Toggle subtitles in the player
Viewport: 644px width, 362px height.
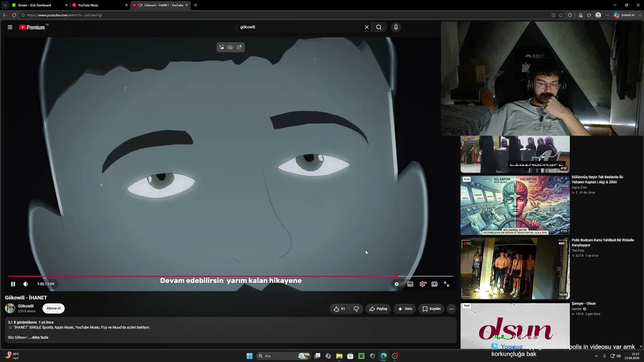click(410, 284)
